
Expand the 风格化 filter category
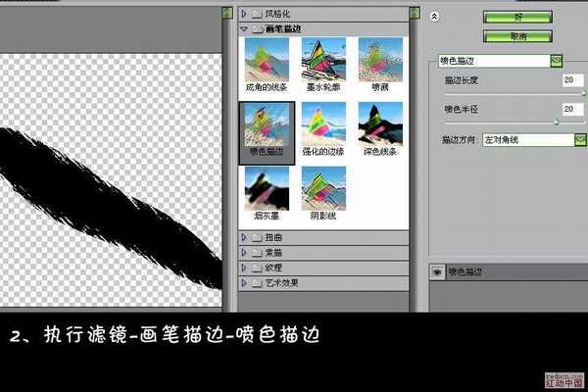[244, 14]
